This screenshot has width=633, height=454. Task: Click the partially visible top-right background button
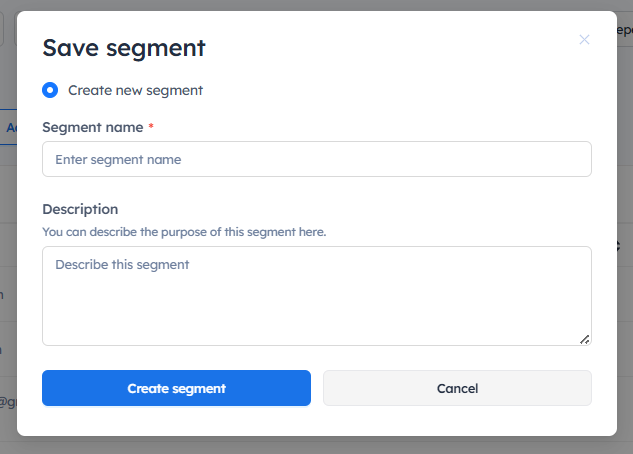[x=625, y=29]
